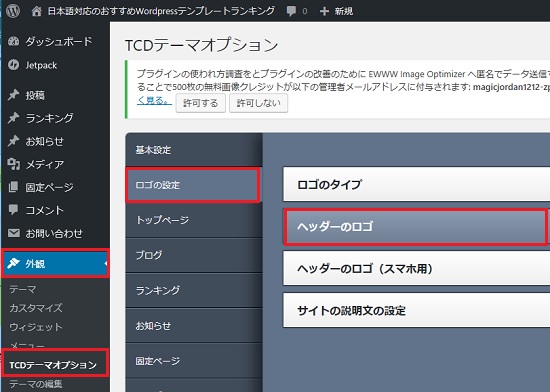Select the ブログ tab

point(194,255)
